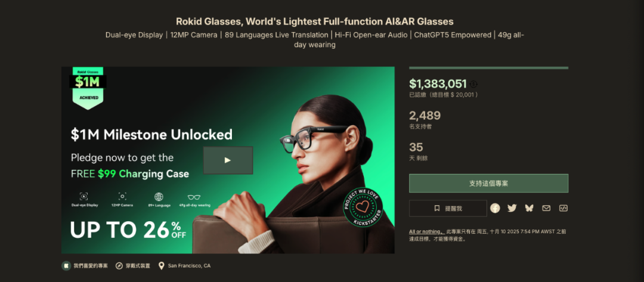Click the green funding progress bar

pyautogui.click(x=488, y=68)
